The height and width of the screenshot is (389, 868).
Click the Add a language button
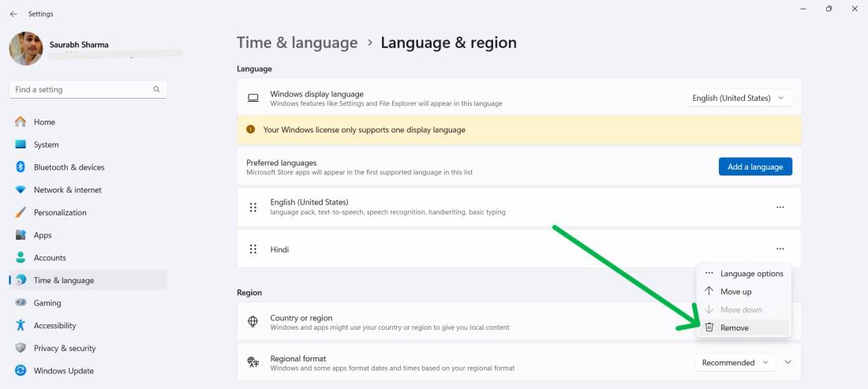click(755, 166)
